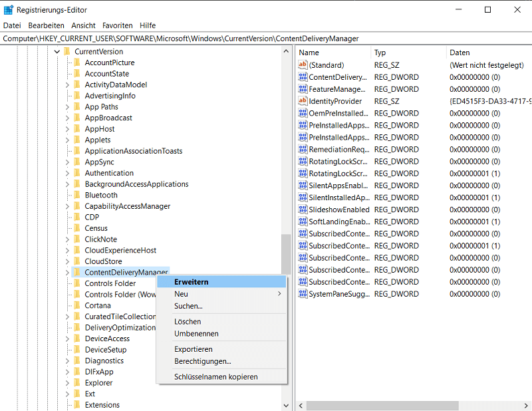Open the Hilfe menu
The height and width of the screenshot is (411, 532).
[148, 25]
